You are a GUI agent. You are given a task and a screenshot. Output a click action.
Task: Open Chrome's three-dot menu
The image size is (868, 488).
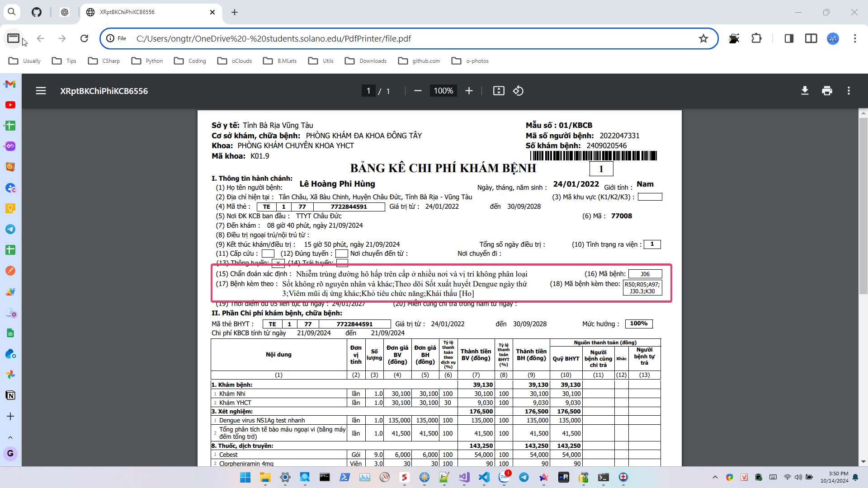coord(854,38)
